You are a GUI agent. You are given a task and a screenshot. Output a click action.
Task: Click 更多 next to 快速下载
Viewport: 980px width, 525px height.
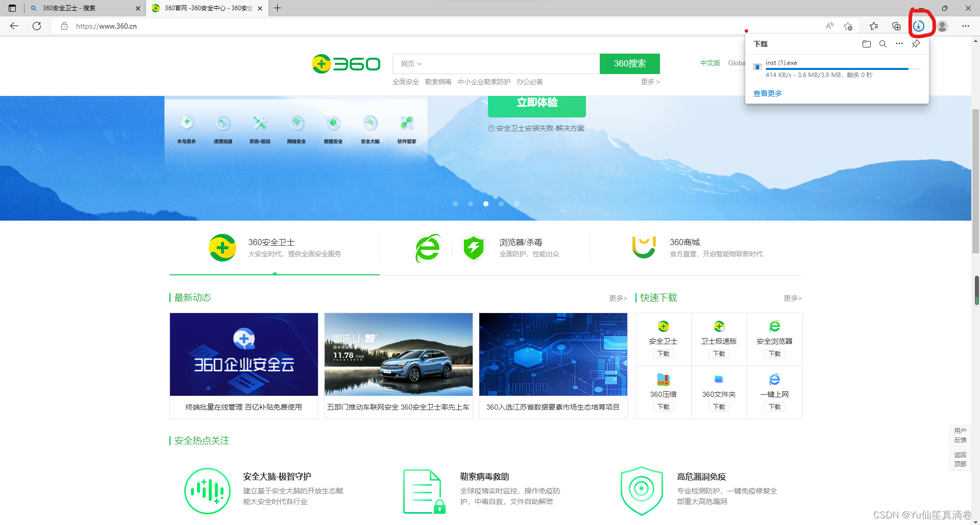[793, 298]
